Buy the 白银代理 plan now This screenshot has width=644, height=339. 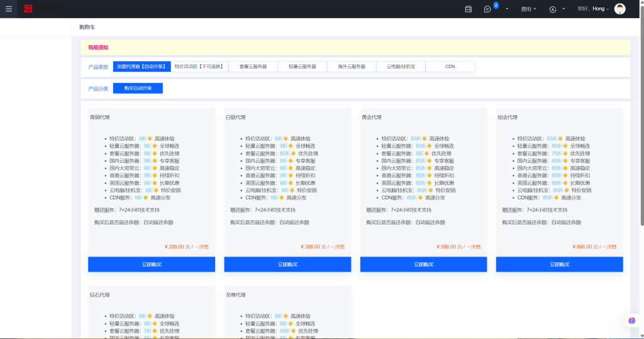point(287,265)
